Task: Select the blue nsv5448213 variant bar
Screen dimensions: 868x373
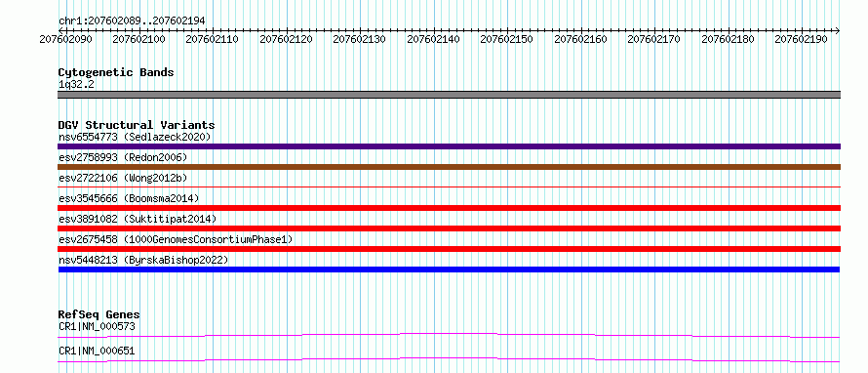Action: point(449,269)
